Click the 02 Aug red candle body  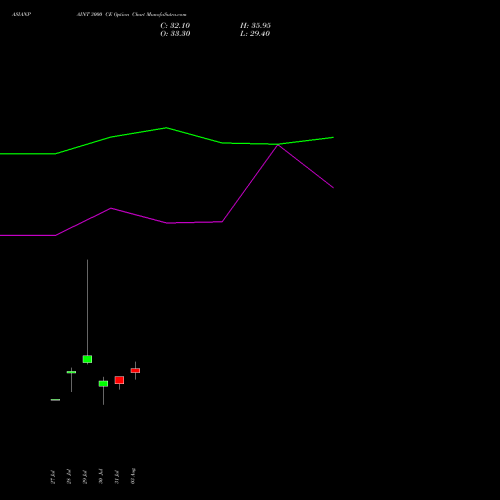point(135,370)
